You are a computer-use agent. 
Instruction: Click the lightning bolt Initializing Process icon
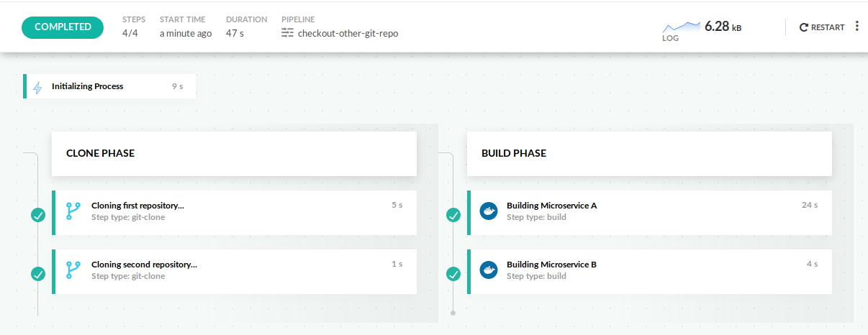pos(38,87)
